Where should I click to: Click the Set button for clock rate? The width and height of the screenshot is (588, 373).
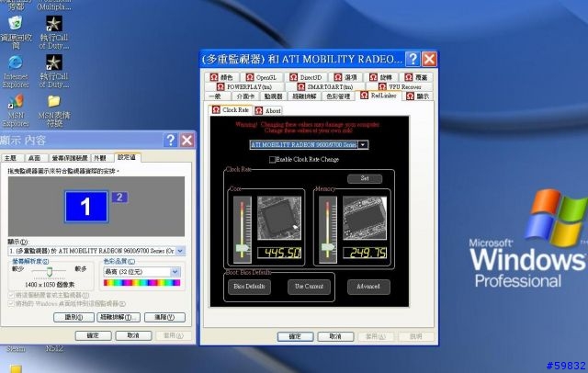pyautogui.click(x=365, y=178)
